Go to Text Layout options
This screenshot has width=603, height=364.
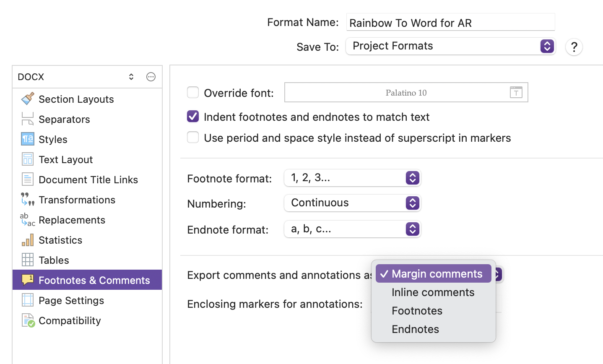pyautogui.click(x=87, y=159)
